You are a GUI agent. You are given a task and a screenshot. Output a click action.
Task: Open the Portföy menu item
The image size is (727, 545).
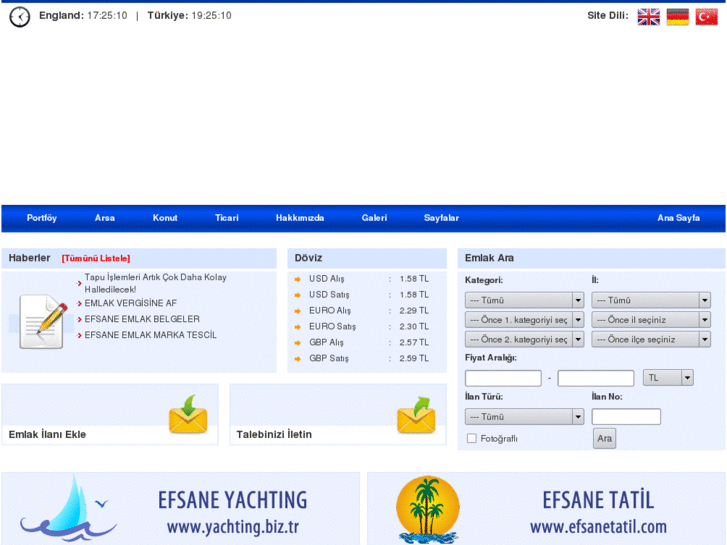pyautogui.click(x=42, y=218)
